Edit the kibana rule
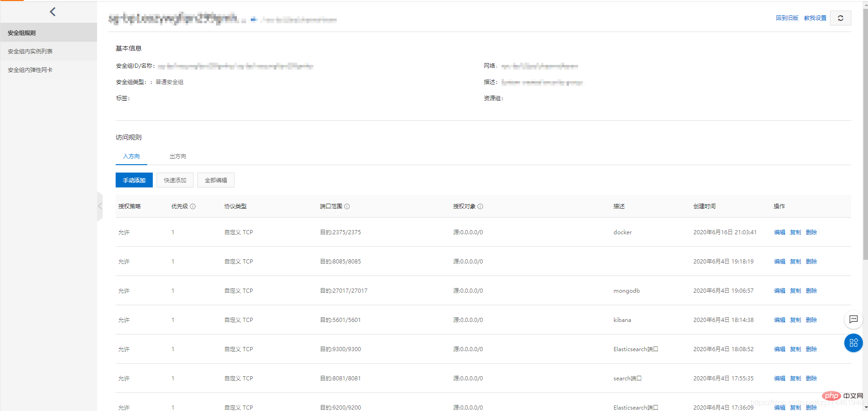The width and height of the screenshot is (868, 411). point(780,320)
